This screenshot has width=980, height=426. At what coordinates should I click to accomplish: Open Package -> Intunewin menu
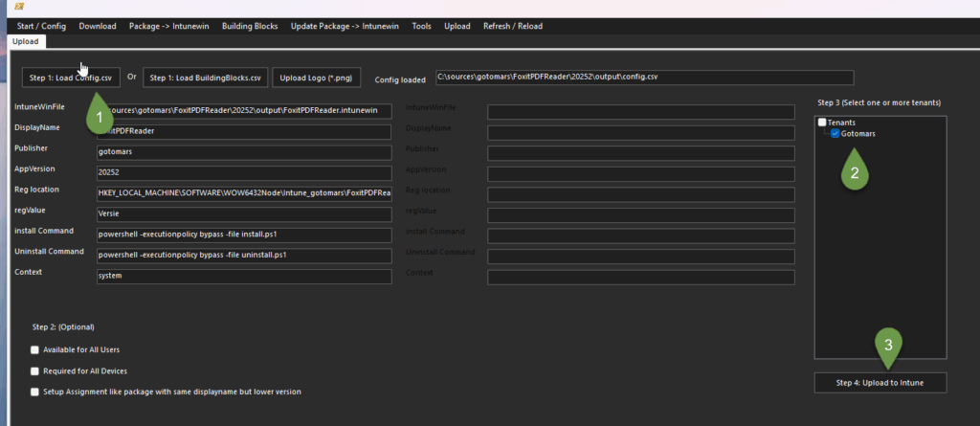[x=169, y=26]
